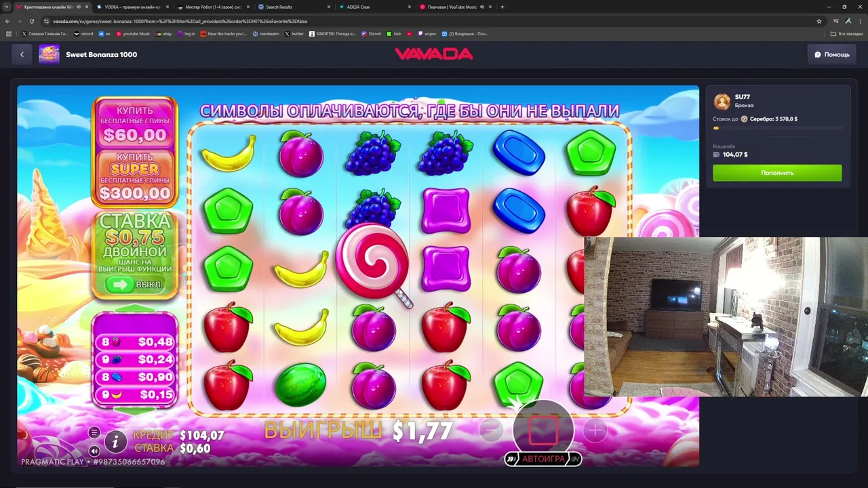Open the SINOPTIK weather bookmark
The height and width of the screenshot is (488, 868).
click(332, 34)
